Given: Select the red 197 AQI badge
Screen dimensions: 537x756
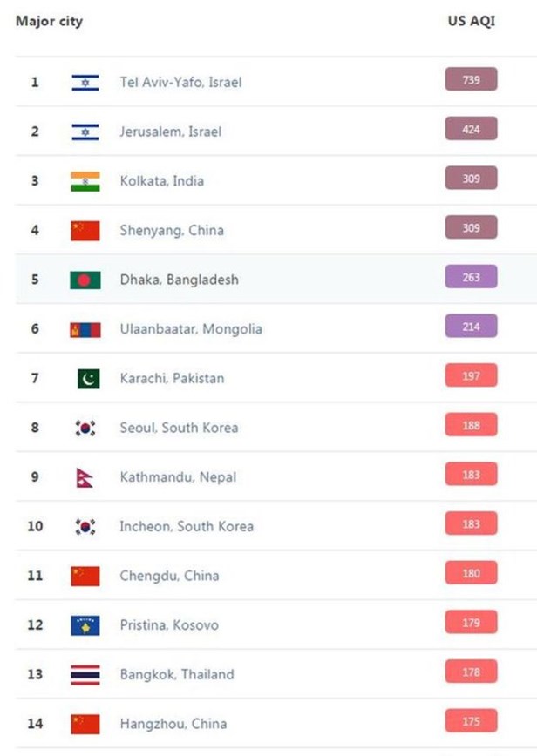Looking at the screenshot, I should coord(471,375).
